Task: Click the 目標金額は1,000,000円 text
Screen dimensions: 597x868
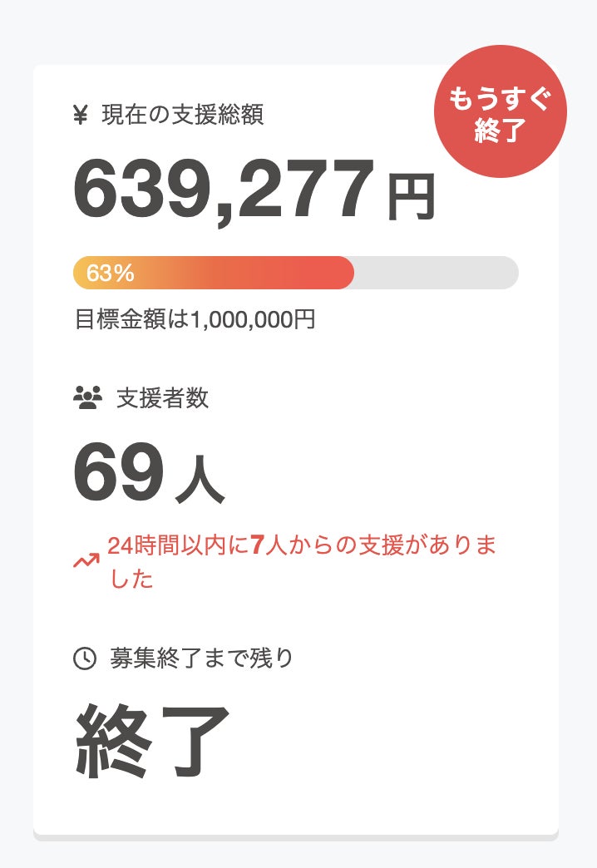Action: tap(195, 319)
